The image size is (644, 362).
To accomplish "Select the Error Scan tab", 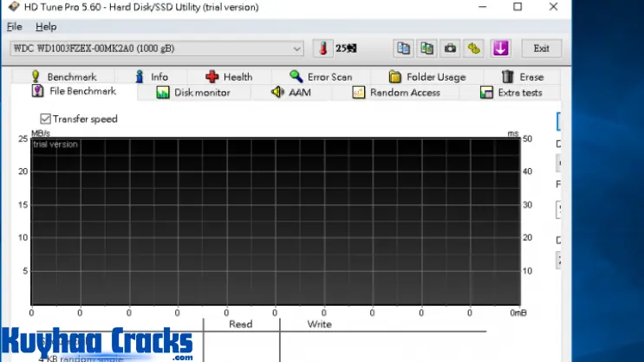I will click(321, 77).
